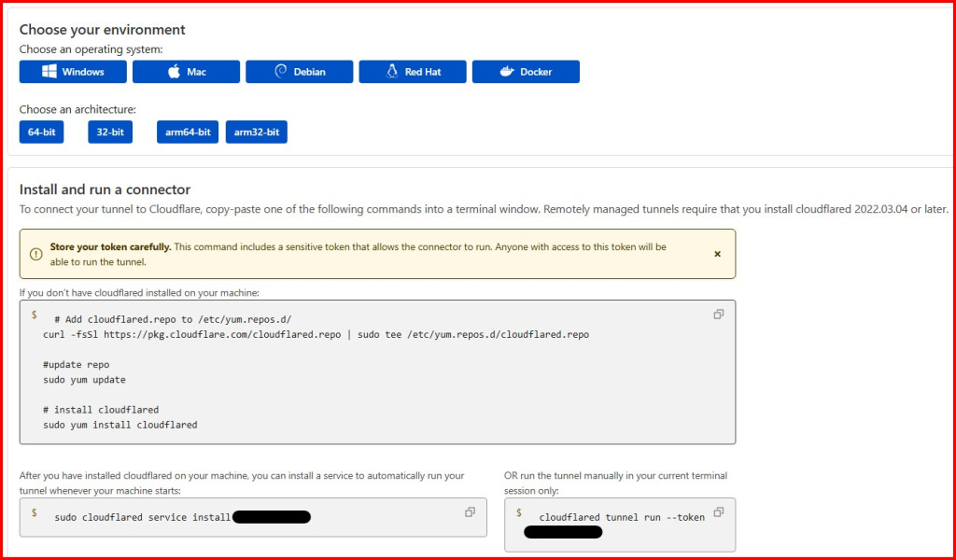Select Red Hat as the environment

pyautogui.click(x=412, y=72)
